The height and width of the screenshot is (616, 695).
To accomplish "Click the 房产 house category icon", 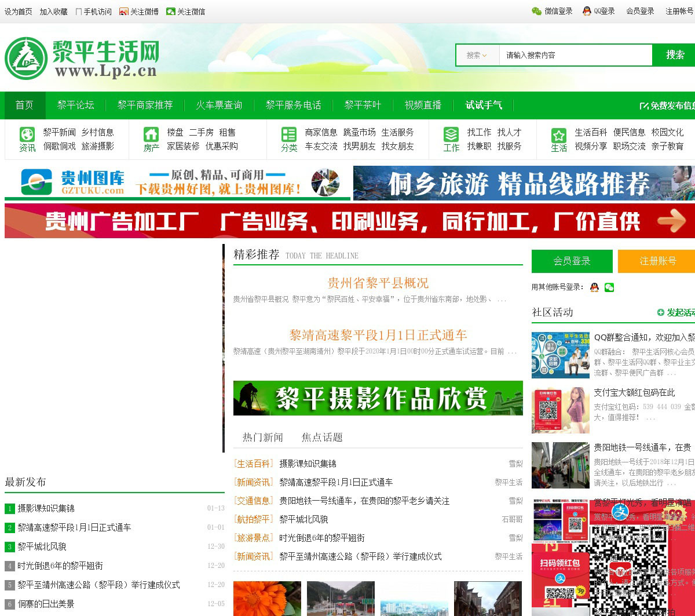I will tap(151, 134).
